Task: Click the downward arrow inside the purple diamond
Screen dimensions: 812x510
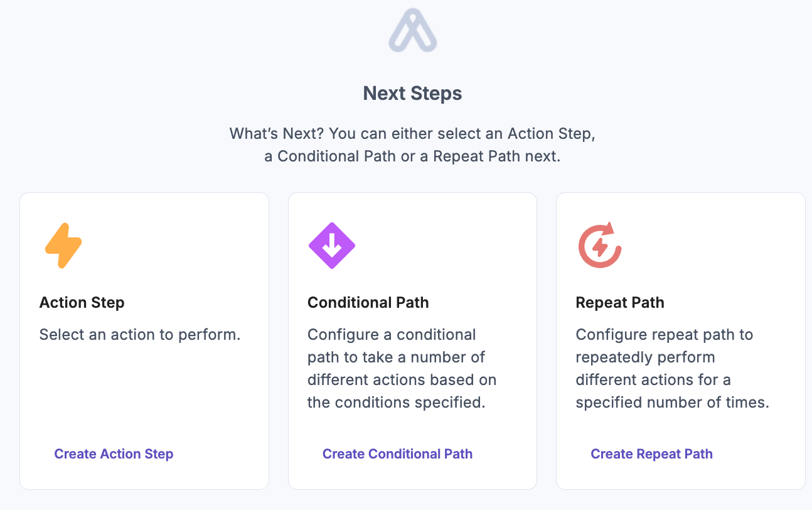Action: click(331, 245)
